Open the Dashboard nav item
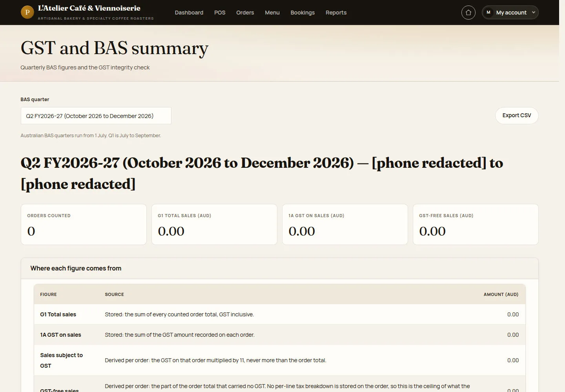 [x=189, y=13]
